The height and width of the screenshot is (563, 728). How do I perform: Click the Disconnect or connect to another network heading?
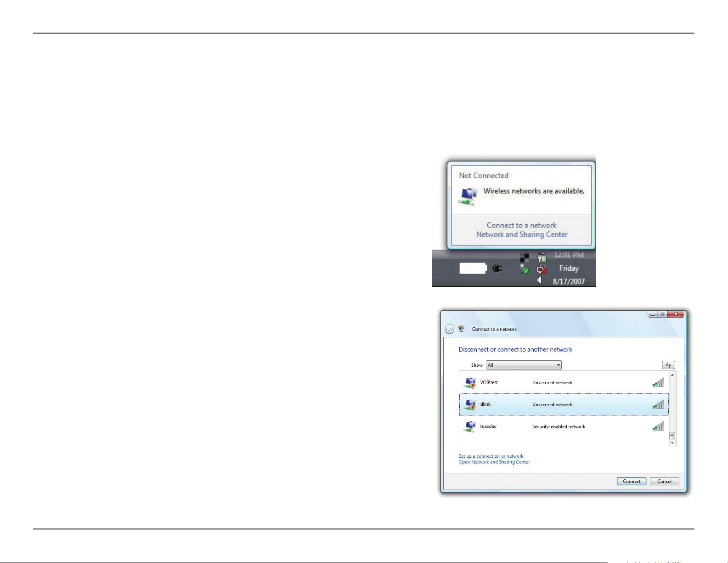(x=515, y=349)
